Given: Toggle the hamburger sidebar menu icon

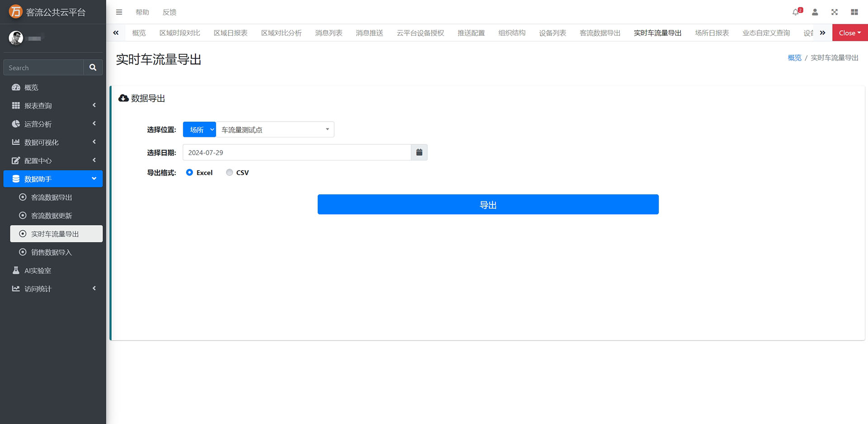Looking at the screenshot, I should 119,12.
